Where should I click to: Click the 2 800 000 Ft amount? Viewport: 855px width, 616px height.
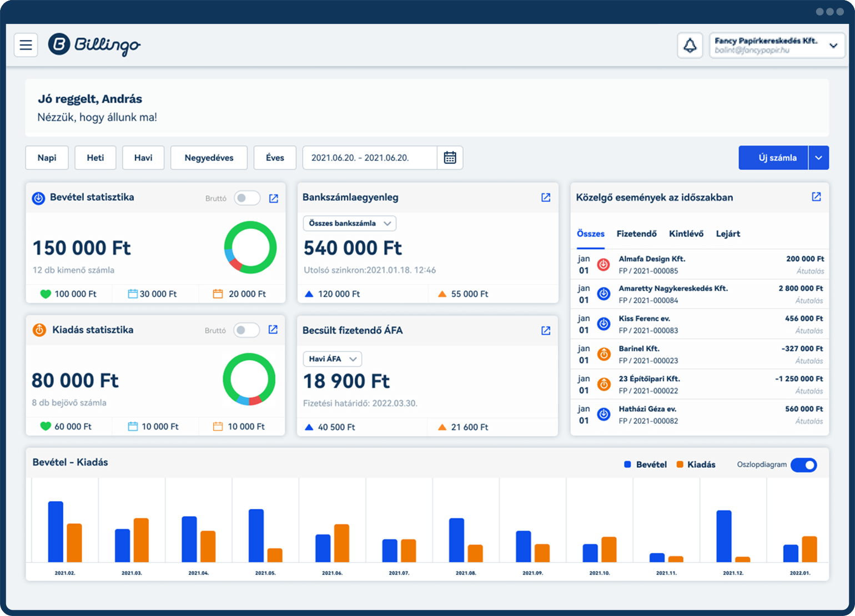[x=801, y=289]
